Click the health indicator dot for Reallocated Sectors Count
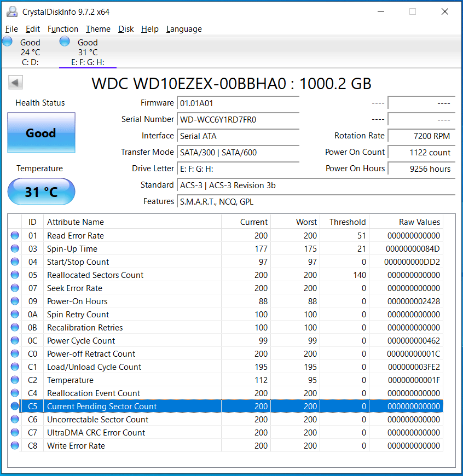This screenshot has height=476, width=463. click(15, 275)
